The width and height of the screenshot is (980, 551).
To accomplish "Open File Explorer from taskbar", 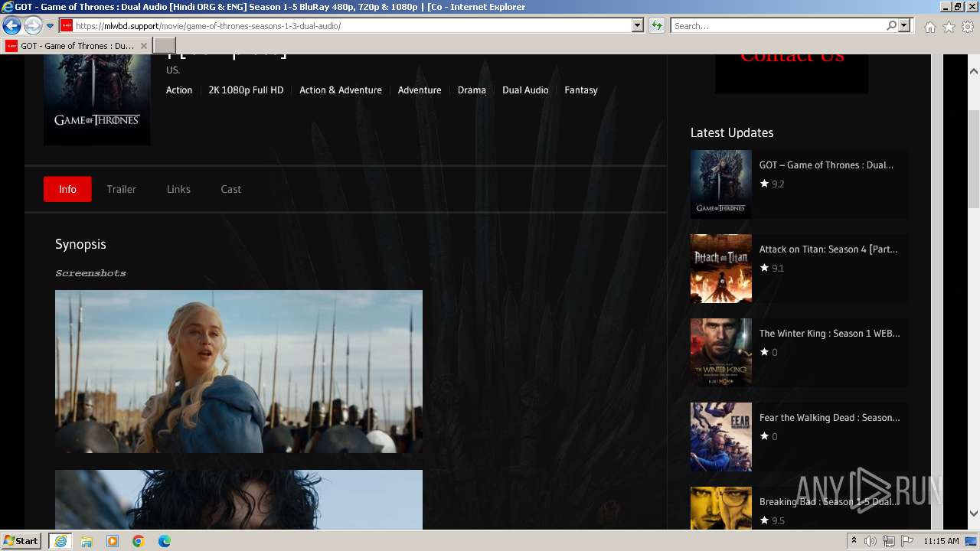I will click(87, 541).
